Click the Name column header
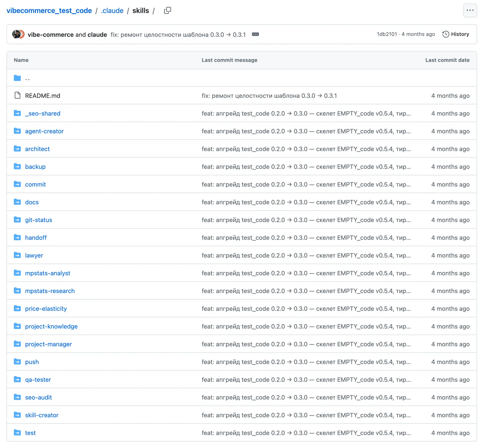Image resolution: width=484 pixels, height=448 pixels. [21, 60]
